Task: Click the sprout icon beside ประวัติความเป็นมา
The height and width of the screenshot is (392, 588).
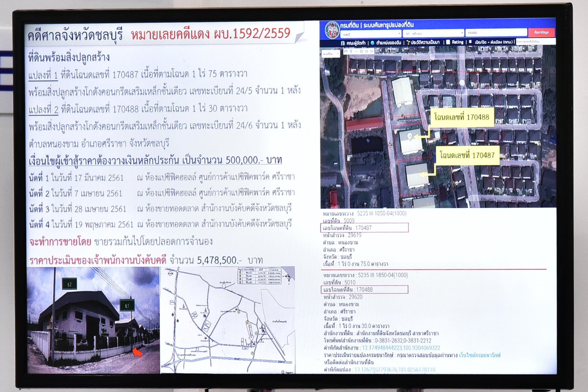Action: (408, 43)
